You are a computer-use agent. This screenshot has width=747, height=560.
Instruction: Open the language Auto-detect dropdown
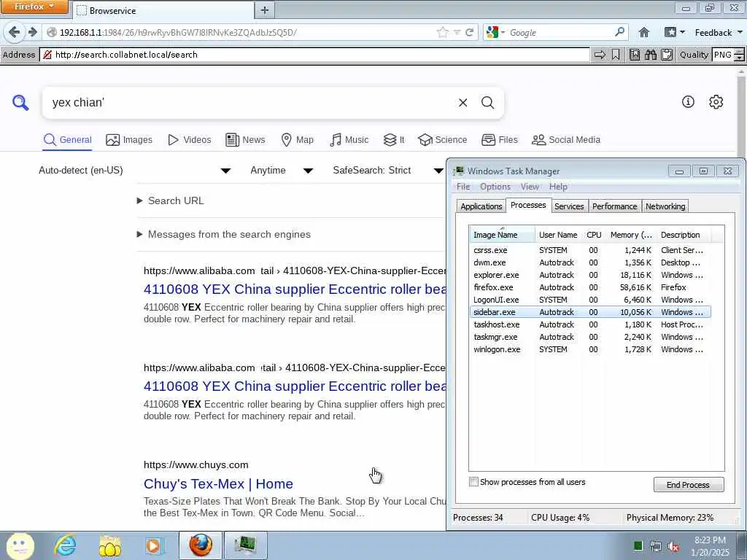tap(135, 171)
